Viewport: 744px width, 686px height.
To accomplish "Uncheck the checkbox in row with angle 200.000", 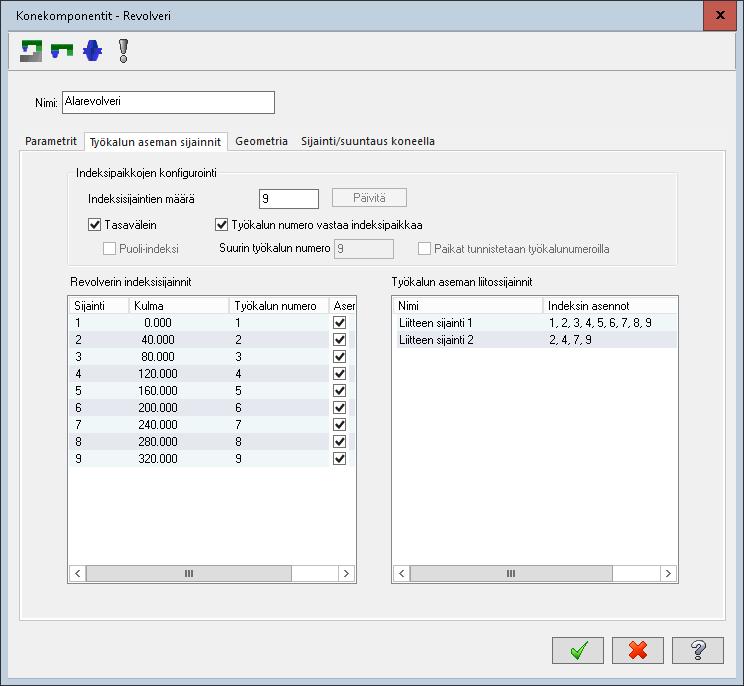I will tap(339, 408).
